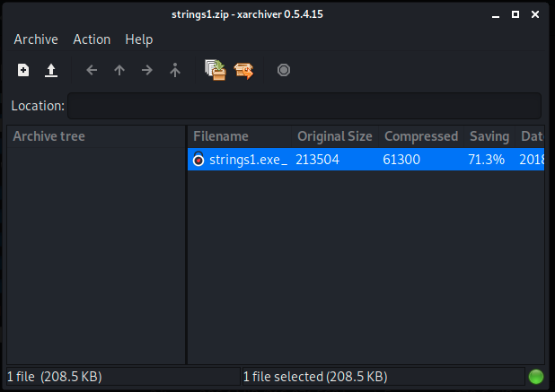Click inside the Location input field
The height and width of the screenshot is (392, 555).
tap(304, 106)
